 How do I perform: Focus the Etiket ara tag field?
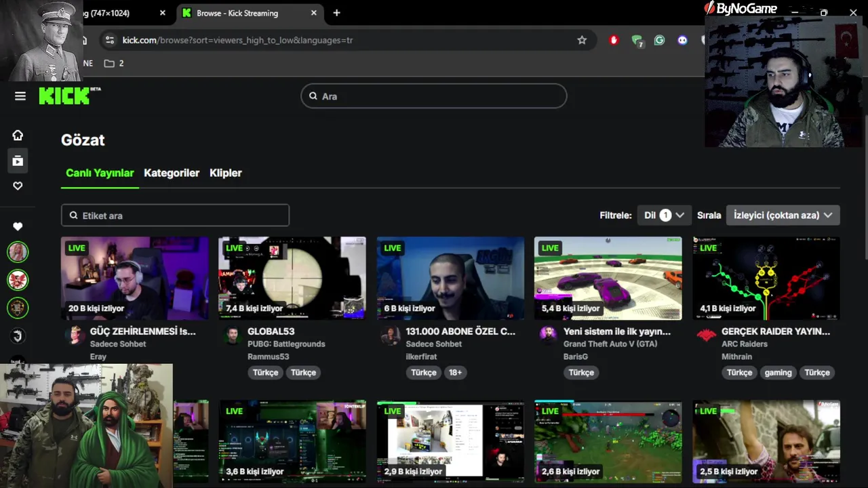pos(175,216)
